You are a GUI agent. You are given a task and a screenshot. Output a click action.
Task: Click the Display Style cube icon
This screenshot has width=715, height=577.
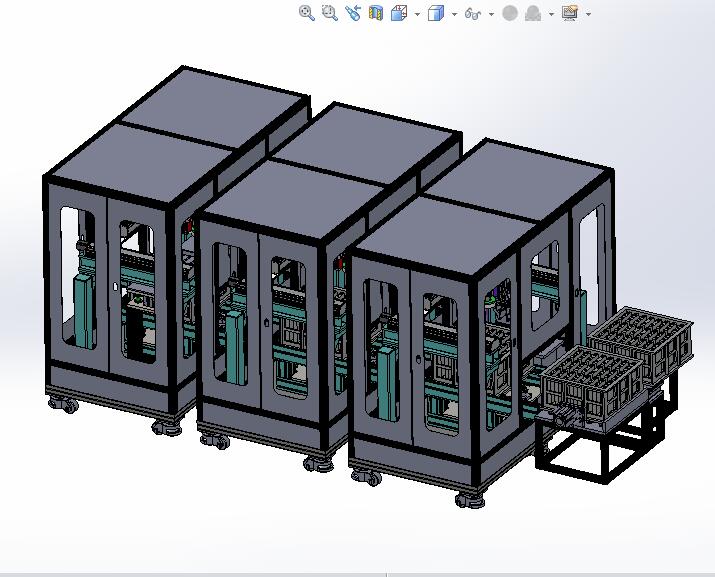[x=436, y=13]
